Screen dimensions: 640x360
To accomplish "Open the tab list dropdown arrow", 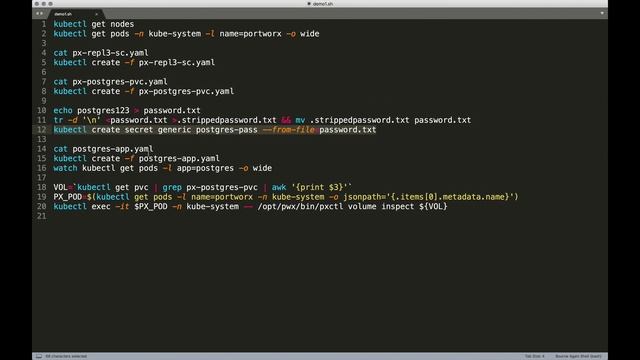I will (x=602, y=13).
